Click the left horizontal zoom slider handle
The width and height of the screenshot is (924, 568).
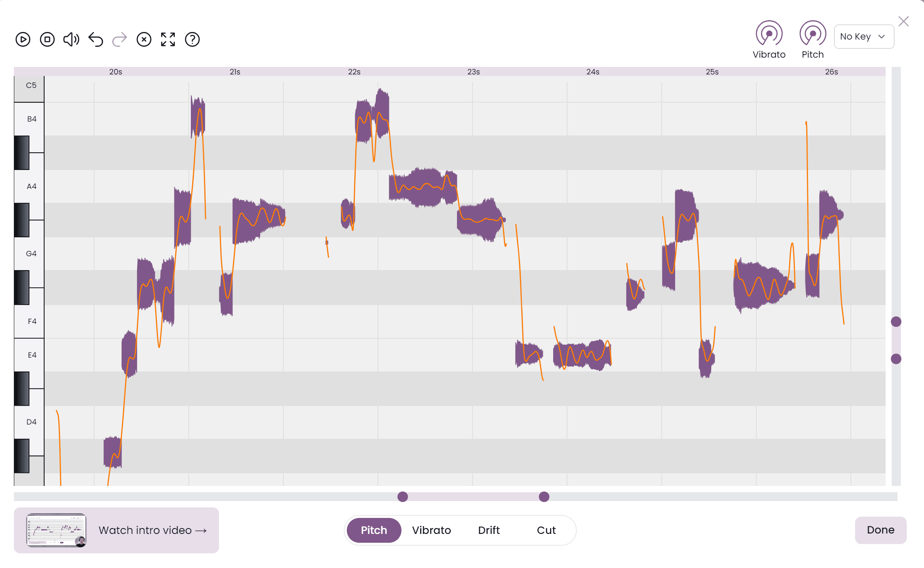(x=403, y=497)
